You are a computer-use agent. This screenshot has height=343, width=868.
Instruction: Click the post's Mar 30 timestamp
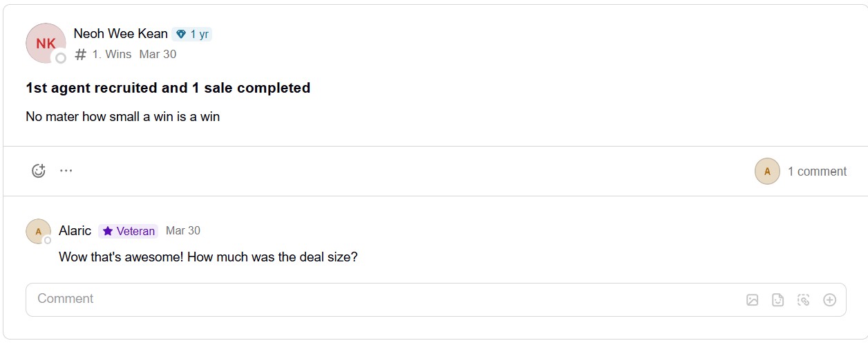click(158, 54)
